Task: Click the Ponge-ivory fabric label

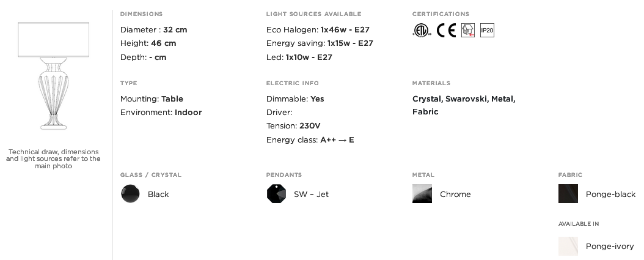Action: (x=610, y=247)
